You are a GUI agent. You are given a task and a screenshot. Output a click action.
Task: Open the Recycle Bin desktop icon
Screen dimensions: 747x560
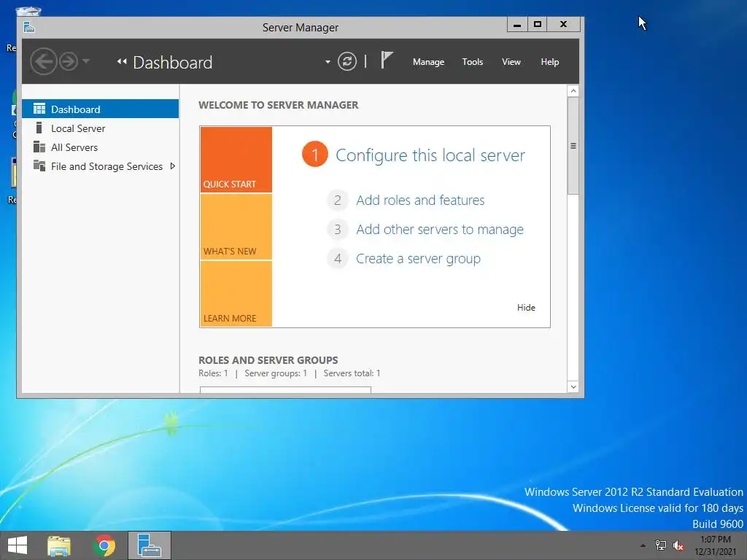point(28,12)
